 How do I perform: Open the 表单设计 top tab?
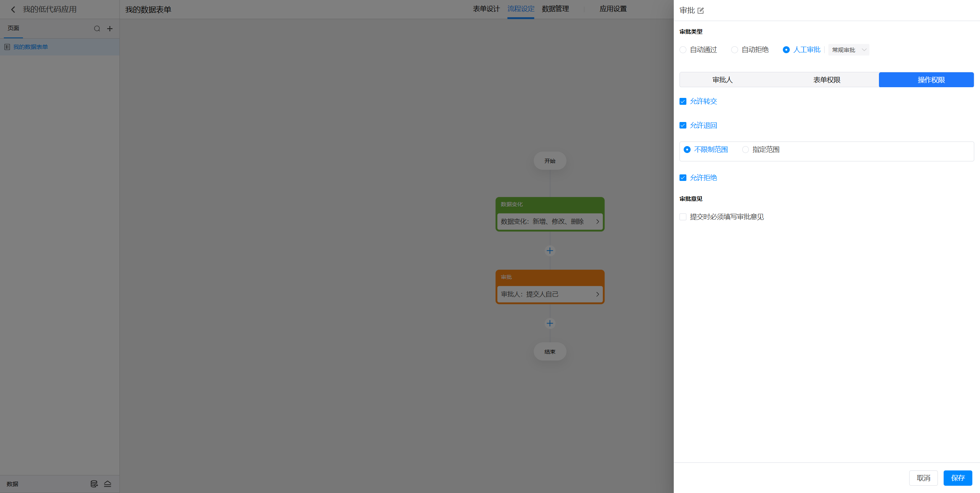coord(486,9)
